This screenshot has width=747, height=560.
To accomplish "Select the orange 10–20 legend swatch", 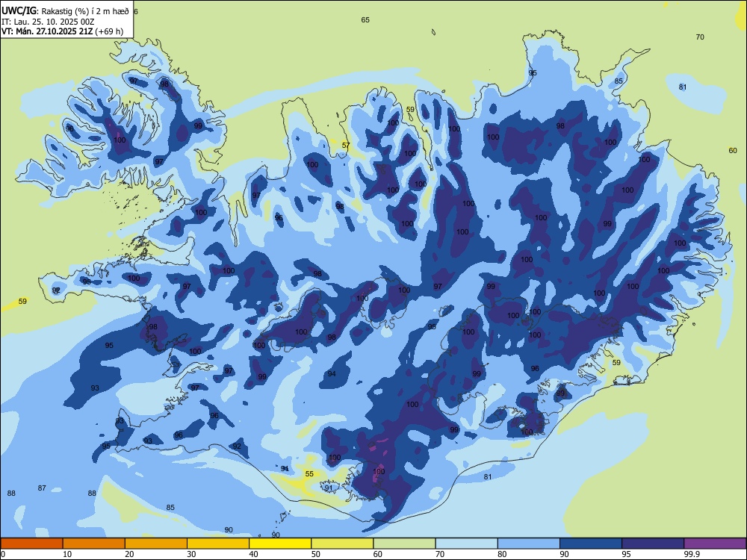I will [x=94, y=544].
